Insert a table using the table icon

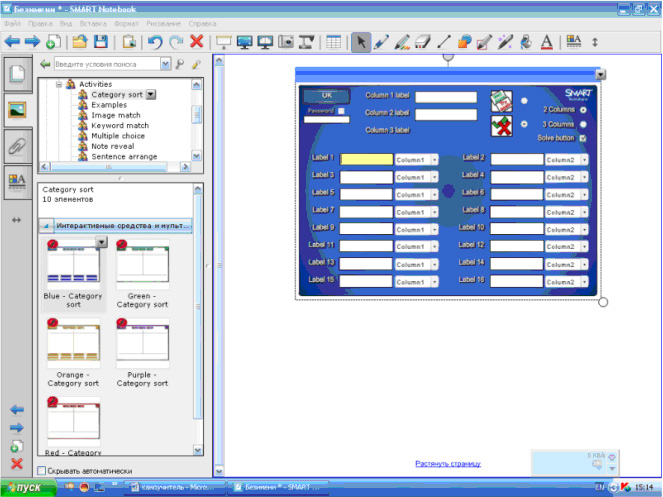333,42
